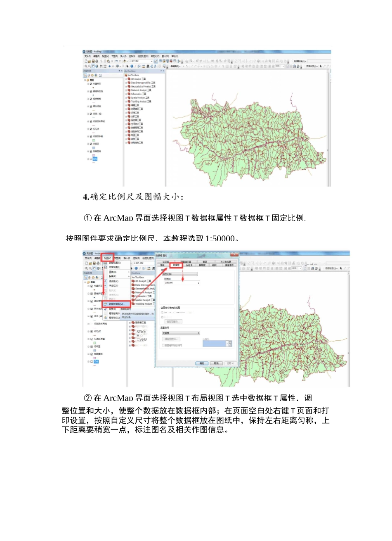Expand 3D Analyst 工具 in upper ArcToolbox
This screenshot has width=392, height=541.
point(126,79)
